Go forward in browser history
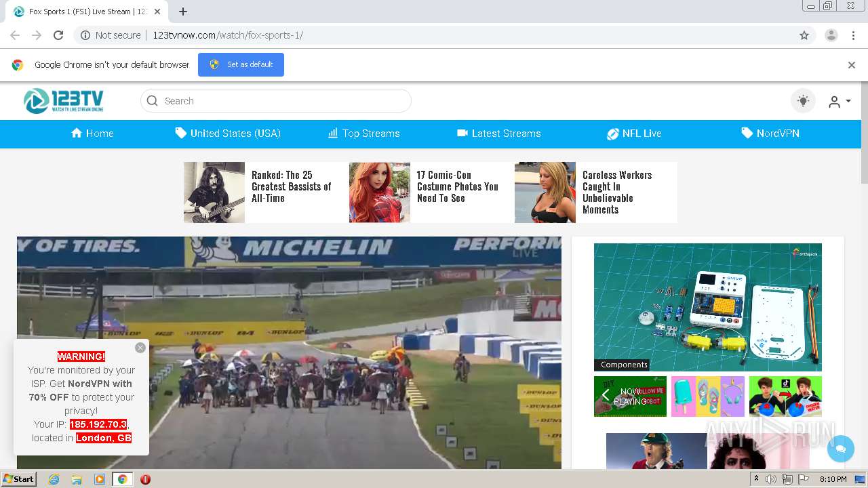The image size is (868, 488). click(x=37, y=35)
